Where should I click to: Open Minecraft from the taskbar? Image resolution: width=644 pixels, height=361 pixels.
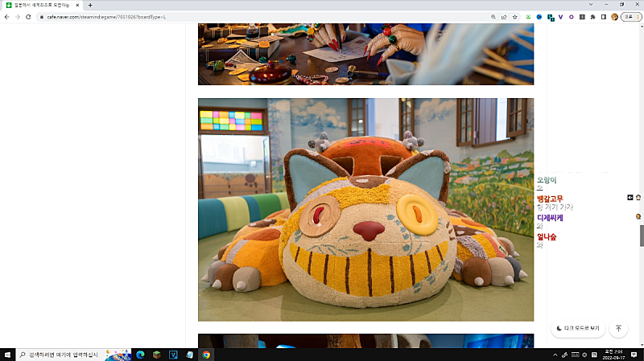tap(156, 355)
